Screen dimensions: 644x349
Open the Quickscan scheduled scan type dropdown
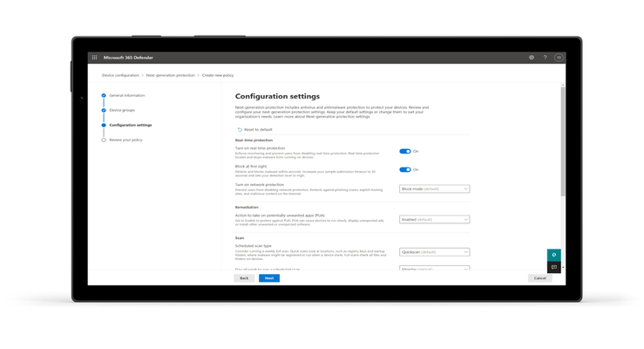click(434, 252)
